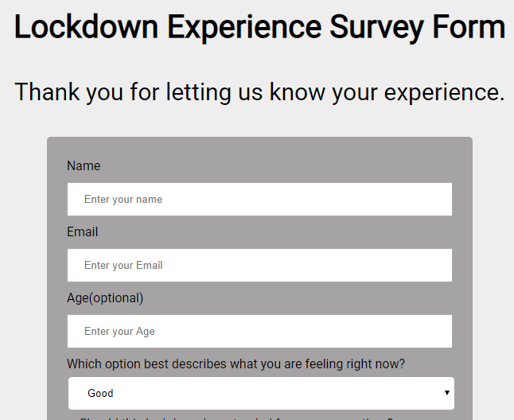This screenshot has height=420, width=514.
Task: Click the dropdown arrow beside 'Good'
Action: pyautogui.click(x=447, y=393)
